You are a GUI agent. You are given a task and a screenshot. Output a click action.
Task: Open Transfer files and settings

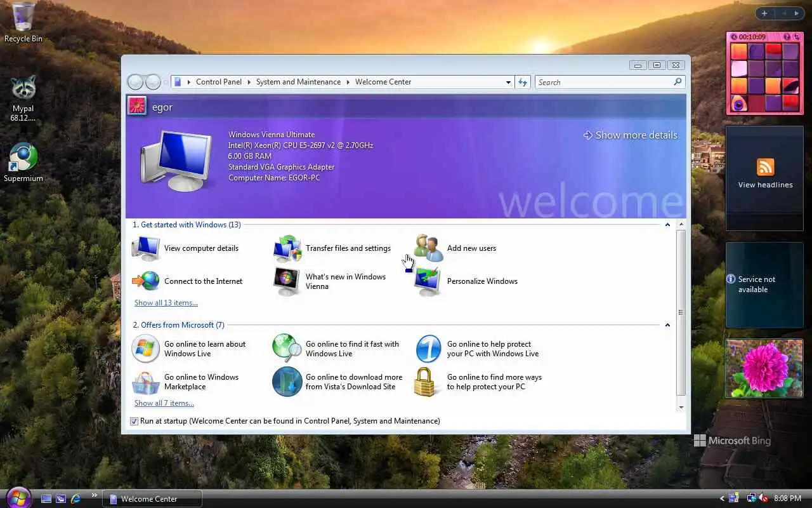point(332,248)
